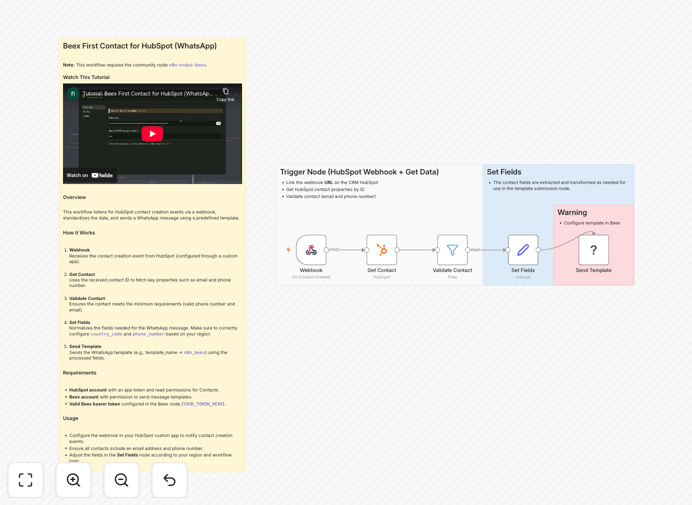The image size is (692, 505).
Task: Click the Webhook node label text
Action: pos(311,270)
